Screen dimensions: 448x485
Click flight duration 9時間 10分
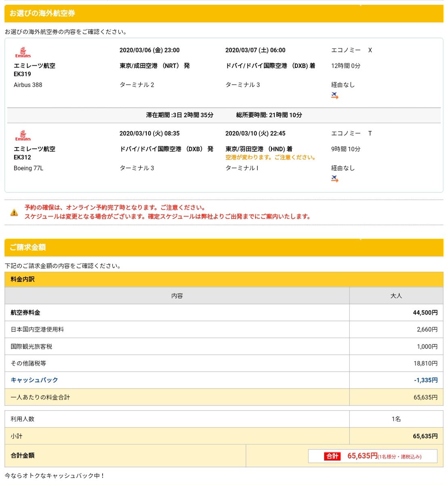[346, 149]
